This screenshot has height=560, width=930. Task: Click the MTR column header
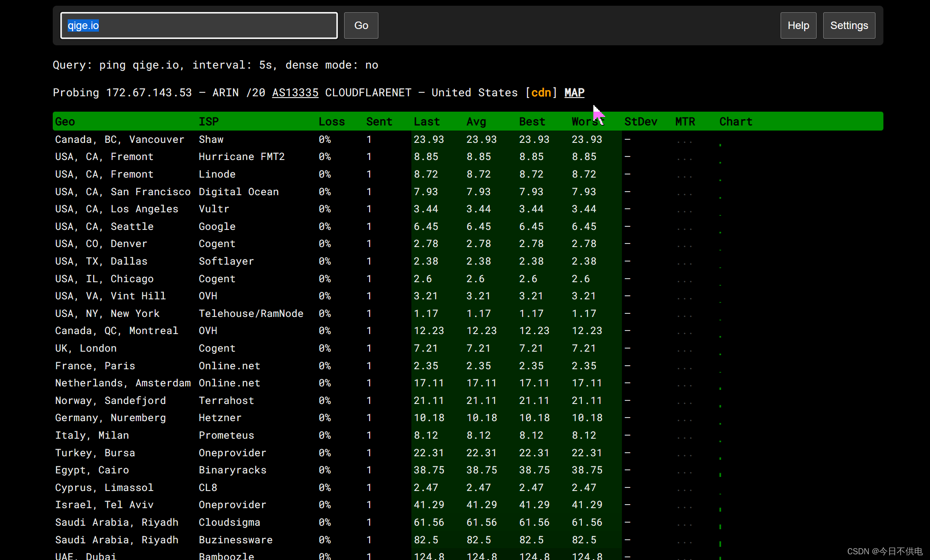tap(685, 122)
